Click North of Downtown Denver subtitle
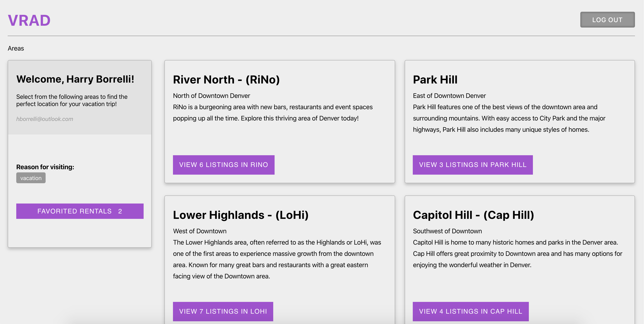The width and height of the screenshot is (644, 324). (211, 96)
